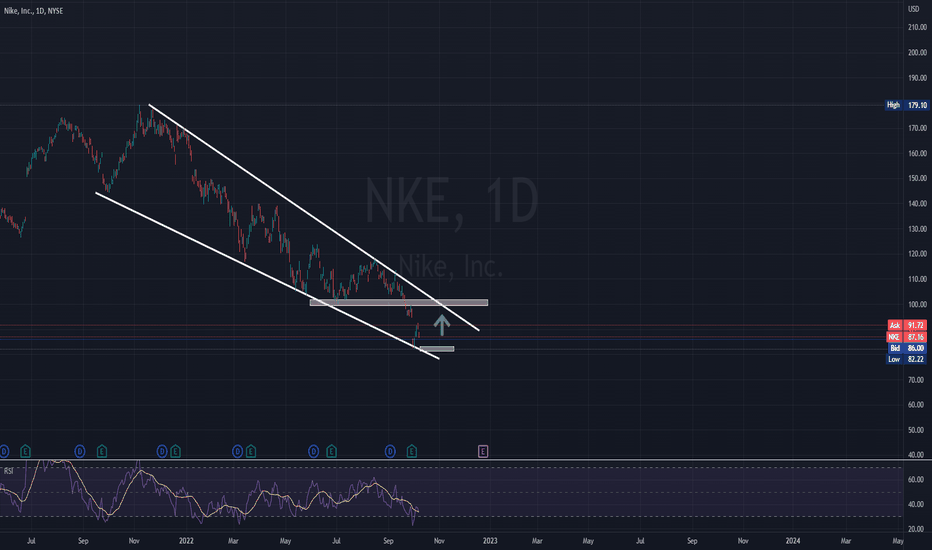The width and height of the screenshot is (932, 550).
Task: Click the dividend marker at the far-left edge
Action: [4, 451]
